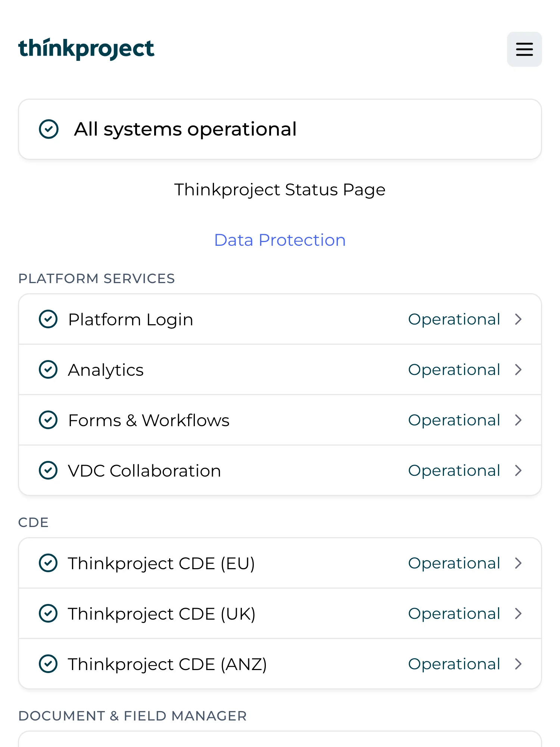Viewport: 560px width, 747px height.
Task: Select the Analytics service name
Action: pos(106,370)
